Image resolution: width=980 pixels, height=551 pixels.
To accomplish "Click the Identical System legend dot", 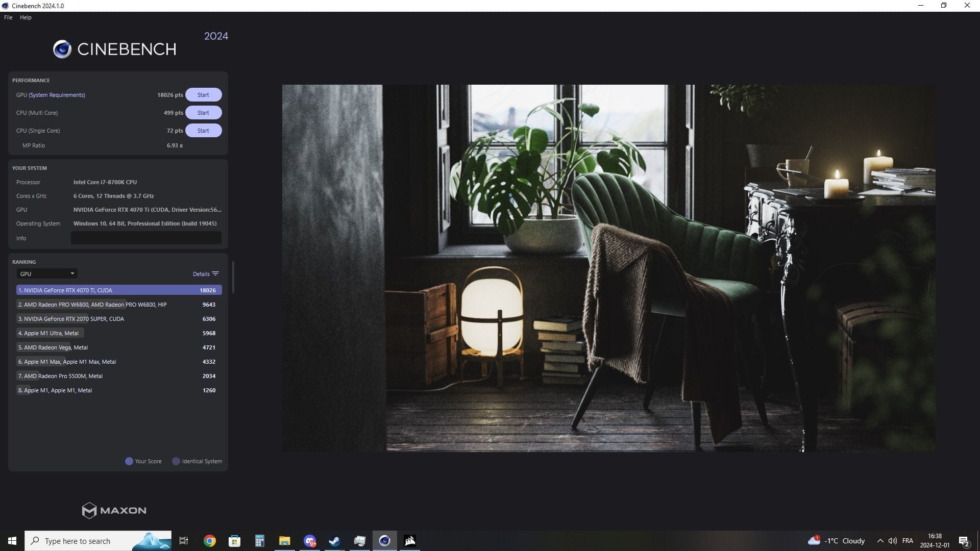I will (176, 461).
